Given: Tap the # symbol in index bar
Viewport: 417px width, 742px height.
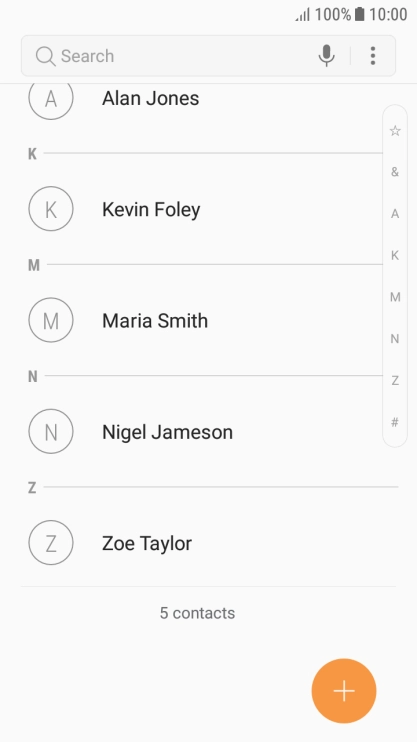Looking at the screenshot, I should tap(395, 422).
